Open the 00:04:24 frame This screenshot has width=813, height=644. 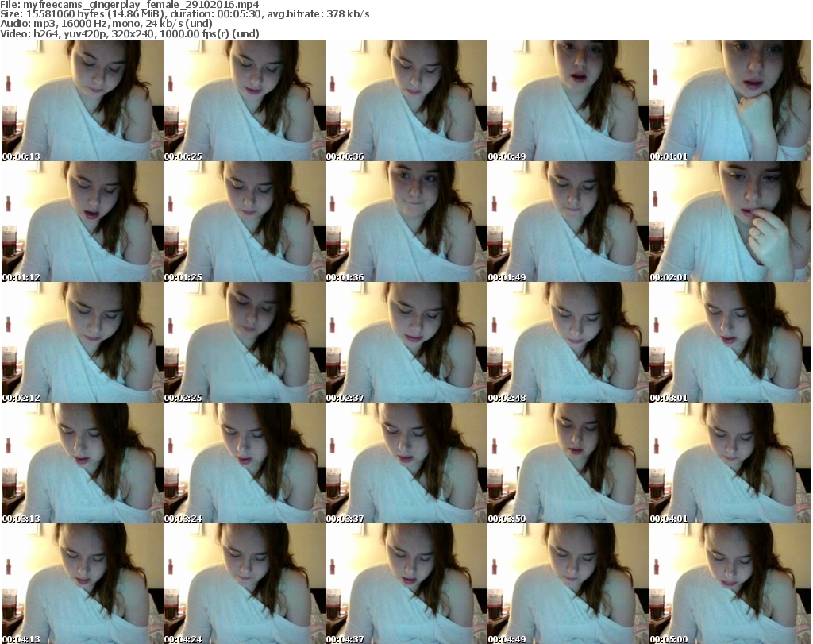[245, 584]
